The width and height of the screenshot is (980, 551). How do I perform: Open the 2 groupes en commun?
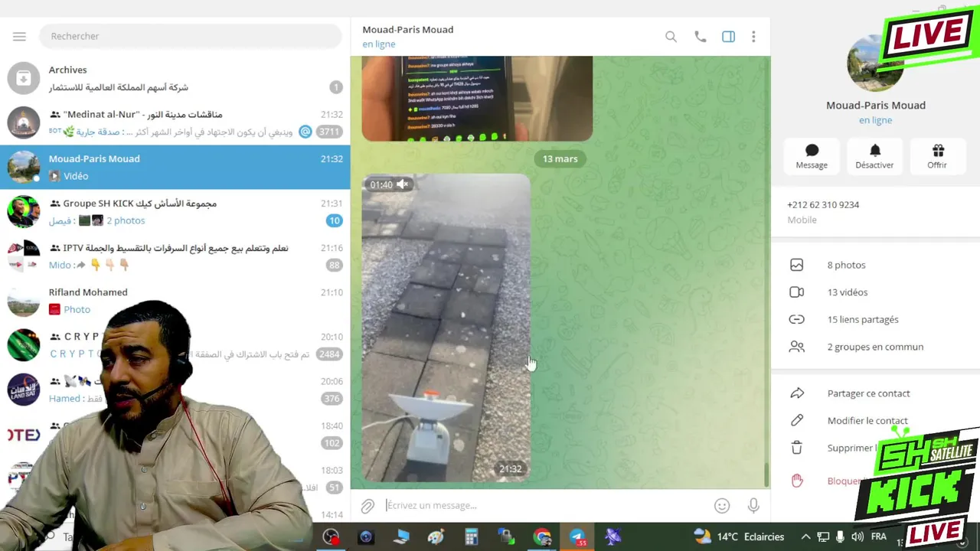tap(875, 347)
